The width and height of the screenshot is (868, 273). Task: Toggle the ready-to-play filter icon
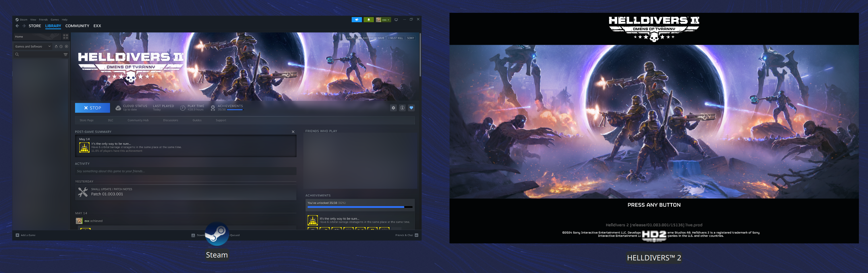click(66, 46)
